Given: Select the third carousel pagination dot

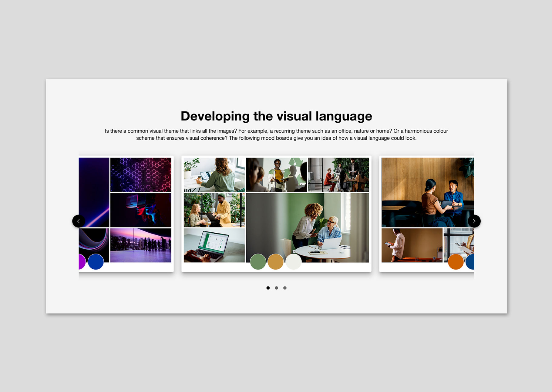Looking at the screenshot, I should coord(285,288).
